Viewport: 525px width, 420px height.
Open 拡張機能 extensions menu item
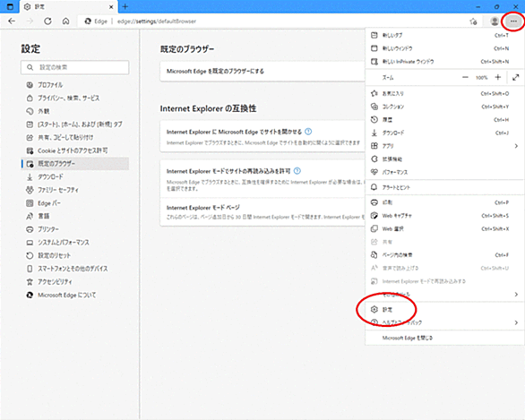click(444, 159)
